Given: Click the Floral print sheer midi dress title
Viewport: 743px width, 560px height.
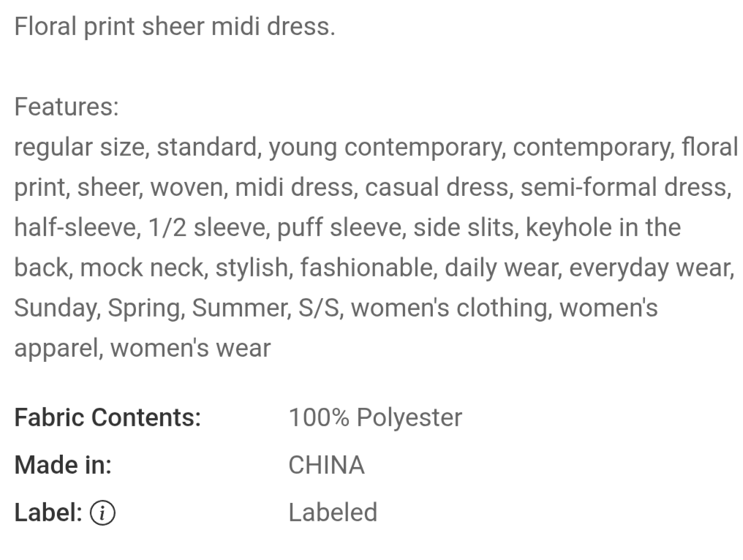Looking at the screenshot, I should coord(175,26).
